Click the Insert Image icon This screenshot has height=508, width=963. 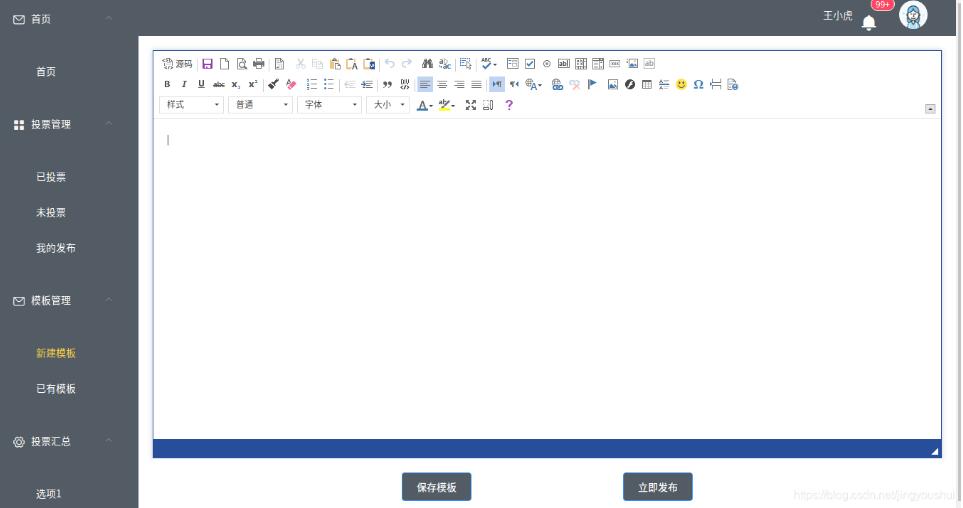pos(612,85)
